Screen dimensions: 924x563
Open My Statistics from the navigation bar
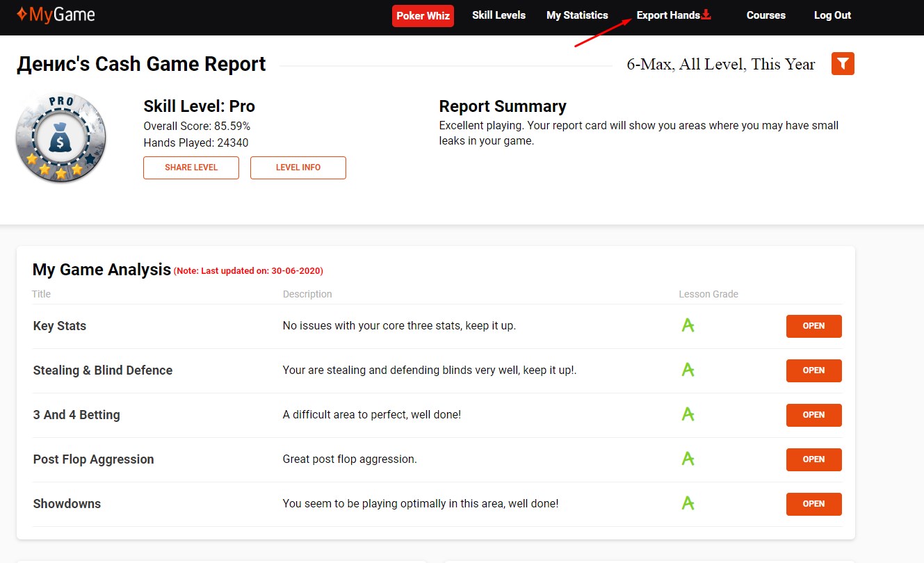tap(577, 15)
